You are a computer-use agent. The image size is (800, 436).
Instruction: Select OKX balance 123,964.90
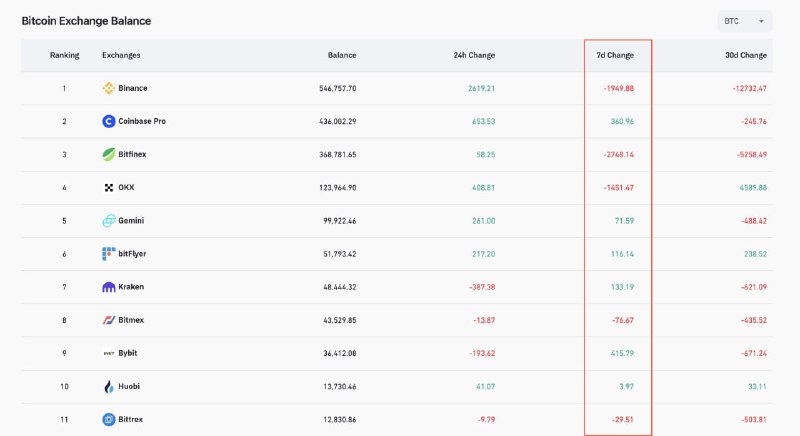338,188
